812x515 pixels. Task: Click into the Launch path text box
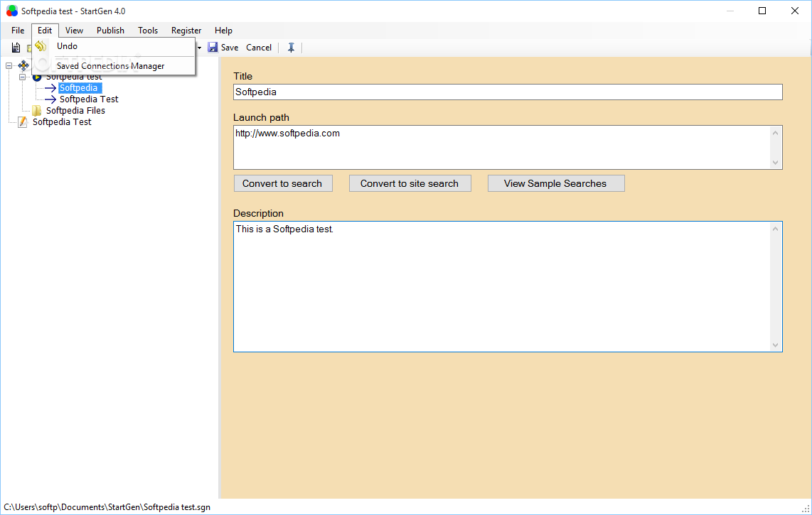[x=501, y=148]
